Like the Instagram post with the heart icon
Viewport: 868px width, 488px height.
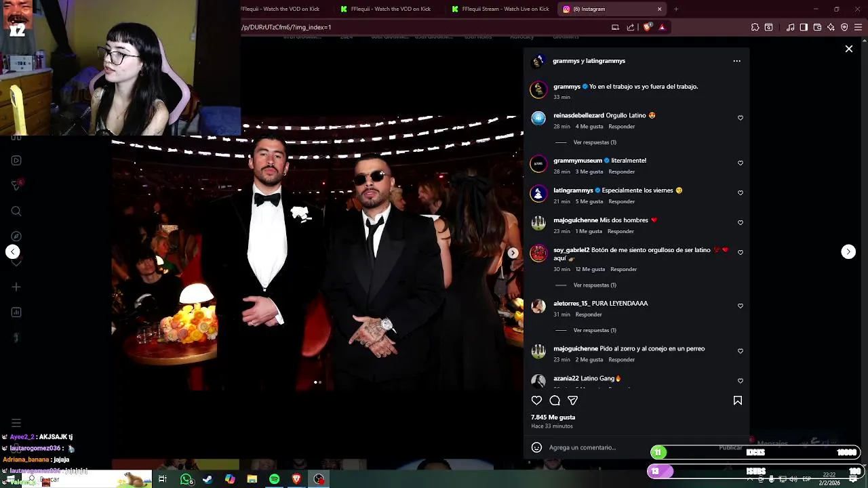[536, 401]
